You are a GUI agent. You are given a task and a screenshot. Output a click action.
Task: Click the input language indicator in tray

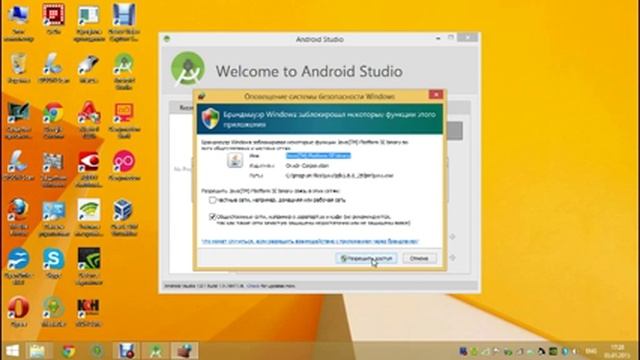(x=591, y=351)
